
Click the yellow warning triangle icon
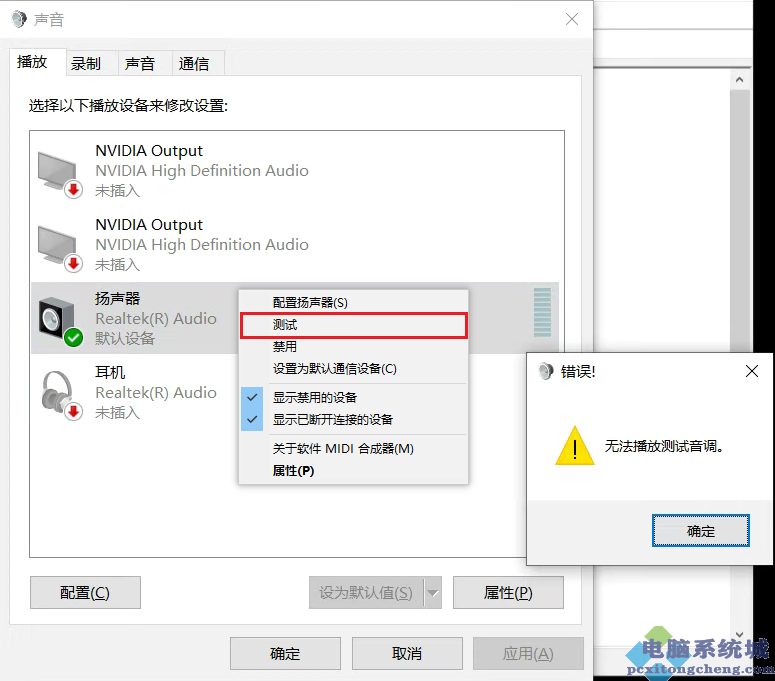coord(574,446)
